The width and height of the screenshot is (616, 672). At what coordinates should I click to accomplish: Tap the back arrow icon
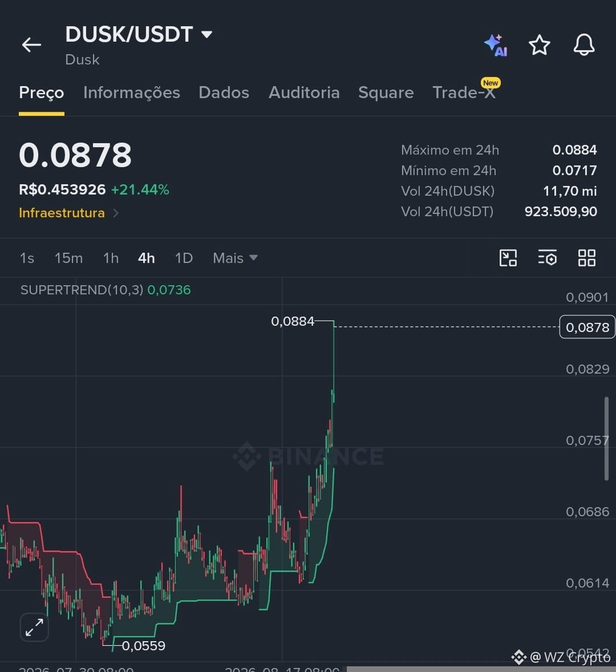coord(31,44)
